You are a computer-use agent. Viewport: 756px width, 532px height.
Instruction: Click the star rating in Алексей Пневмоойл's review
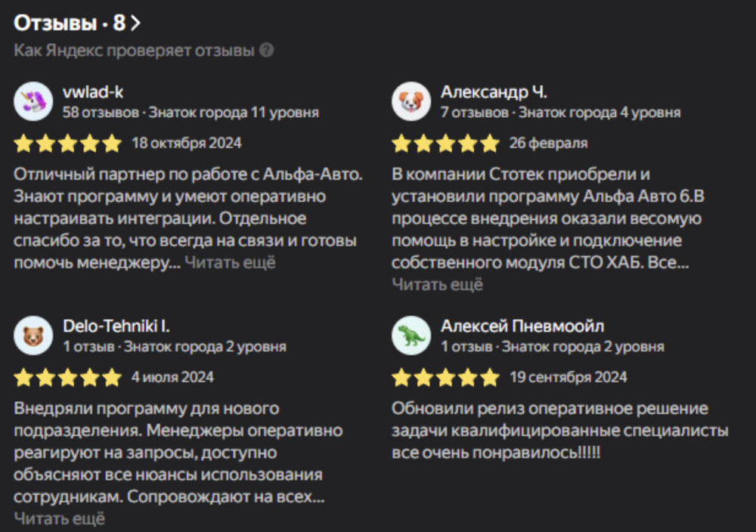(x=445, y=377)
